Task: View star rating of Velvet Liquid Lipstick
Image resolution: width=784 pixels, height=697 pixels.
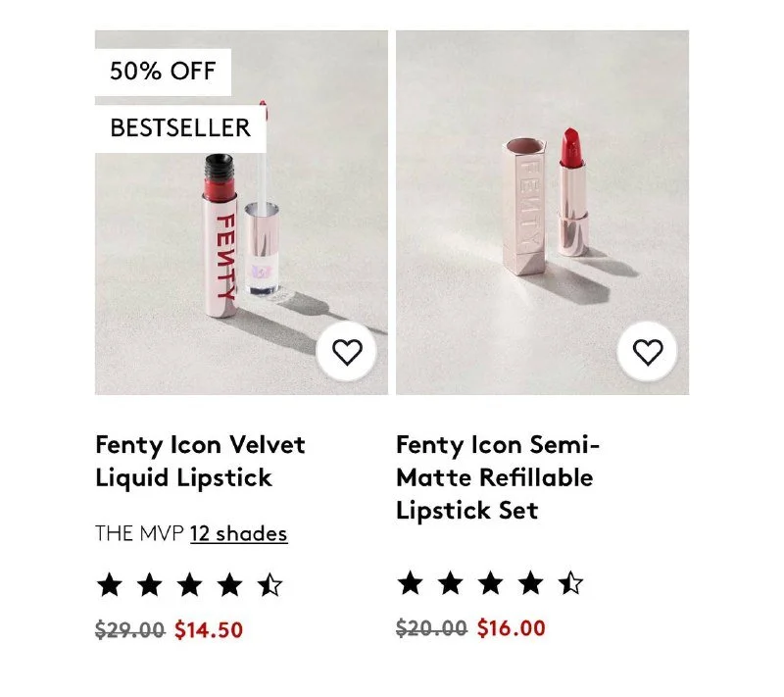Action: [x=189, y=585]
